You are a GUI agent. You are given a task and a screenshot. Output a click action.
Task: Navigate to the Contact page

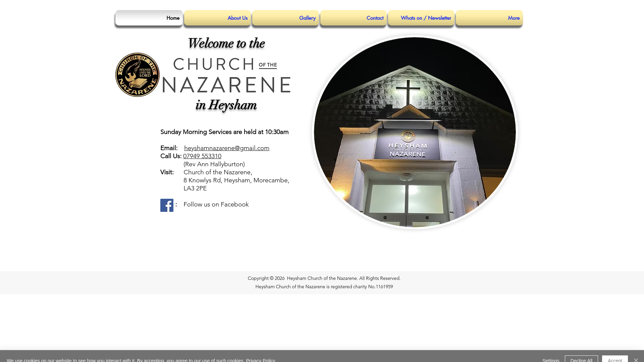(x=354, y=18)
